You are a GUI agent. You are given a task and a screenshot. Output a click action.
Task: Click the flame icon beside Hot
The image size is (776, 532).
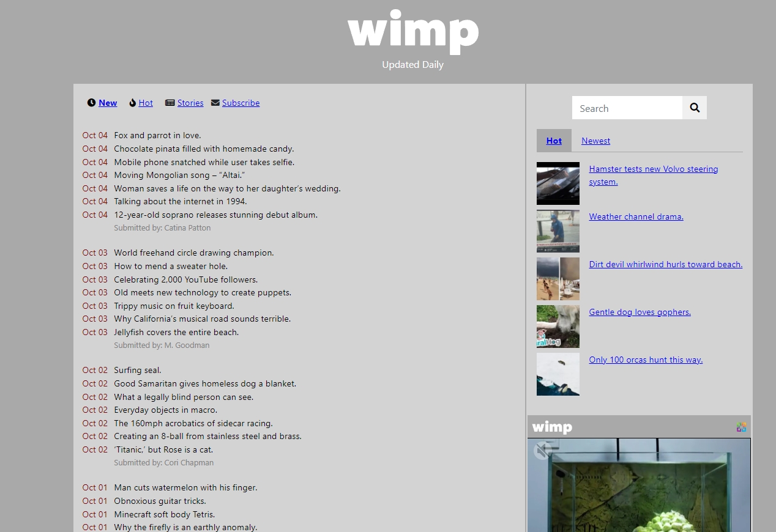[132, 103]
